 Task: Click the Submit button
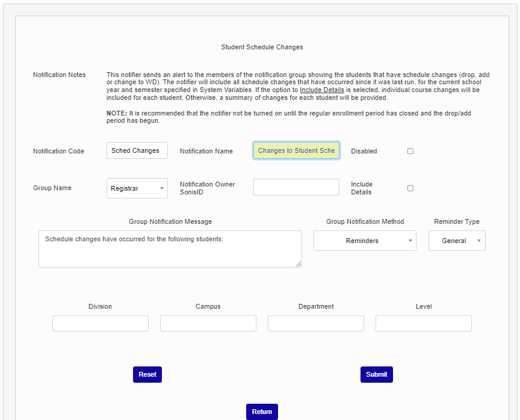pos(376,375)
